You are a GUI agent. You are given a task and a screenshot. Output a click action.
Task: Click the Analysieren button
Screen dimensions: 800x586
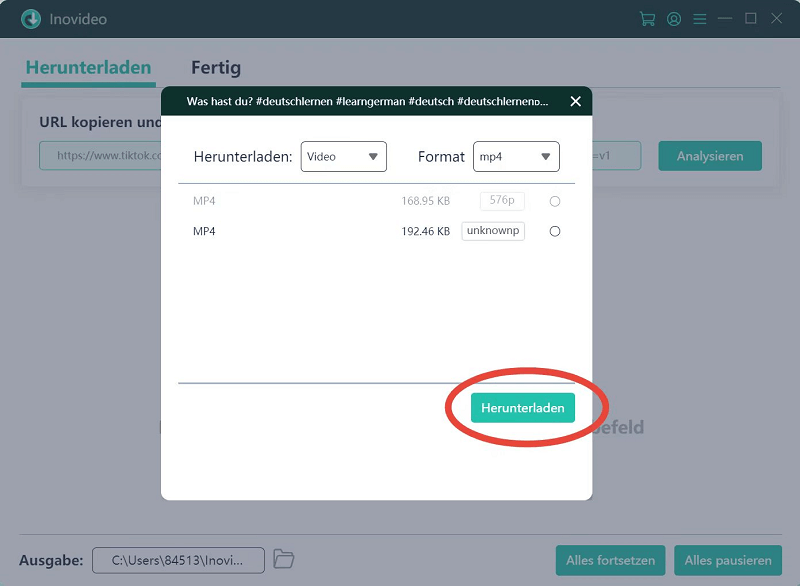(x=710, y=156)
